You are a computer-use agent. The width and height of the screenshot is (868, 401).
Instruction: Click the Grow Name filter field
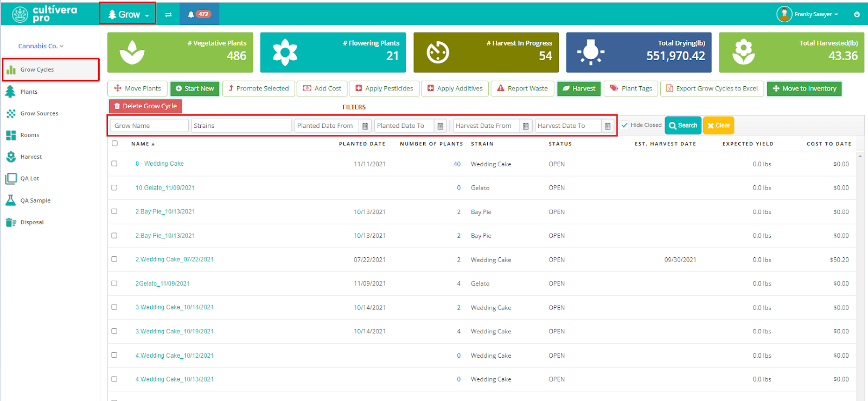click(149, 126)
